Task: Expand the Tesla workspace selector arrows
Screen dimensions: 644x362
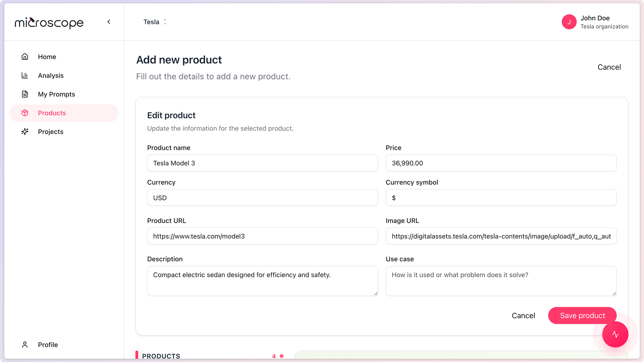Action: 165,22
